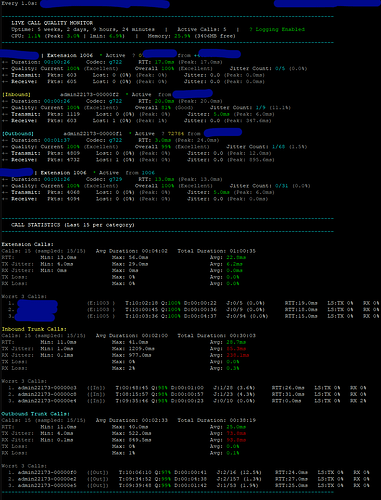Click the "Every 1.0s:" watch header

pos(19,4)
